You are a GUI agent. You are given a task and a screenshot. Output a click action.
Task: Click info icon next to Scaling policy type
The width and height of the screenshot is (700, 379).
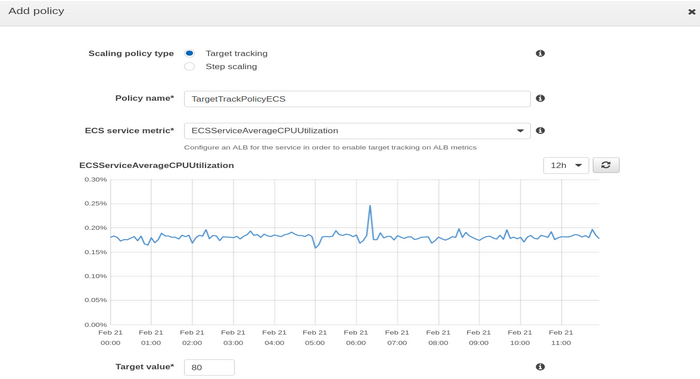(x=540, y=54)
